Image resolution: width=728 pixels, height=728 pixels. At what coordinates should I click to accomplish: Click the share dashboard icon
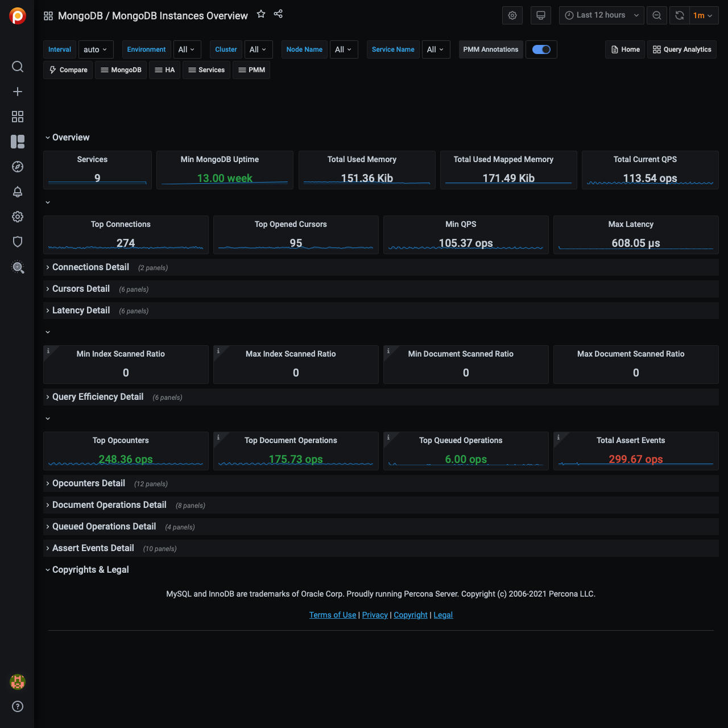278,14
